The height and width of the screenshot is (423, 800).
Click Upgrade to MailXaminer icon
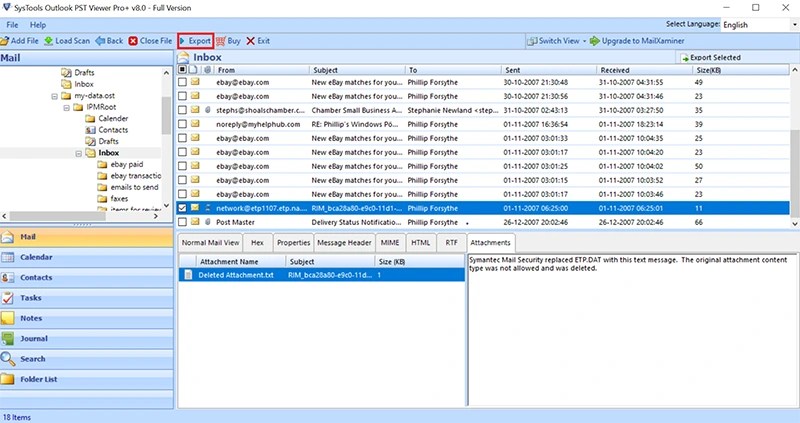[x=595, y=41]
